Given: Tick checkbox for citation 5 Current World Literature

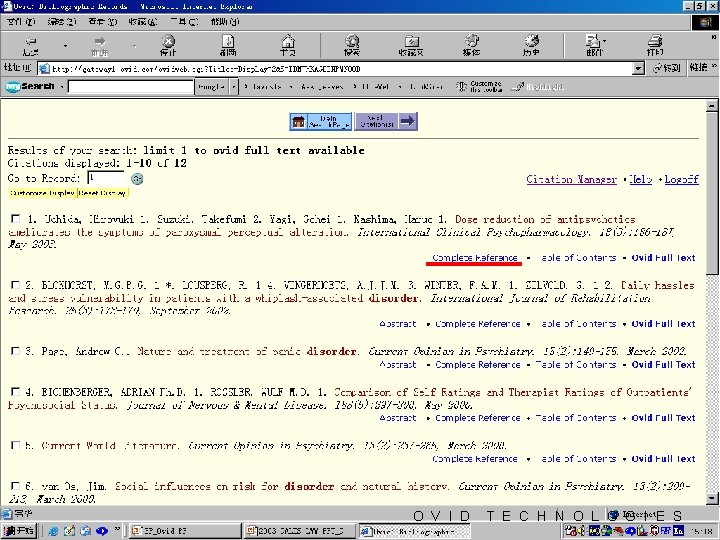Looking at the screenshot, I should (16, 445).
